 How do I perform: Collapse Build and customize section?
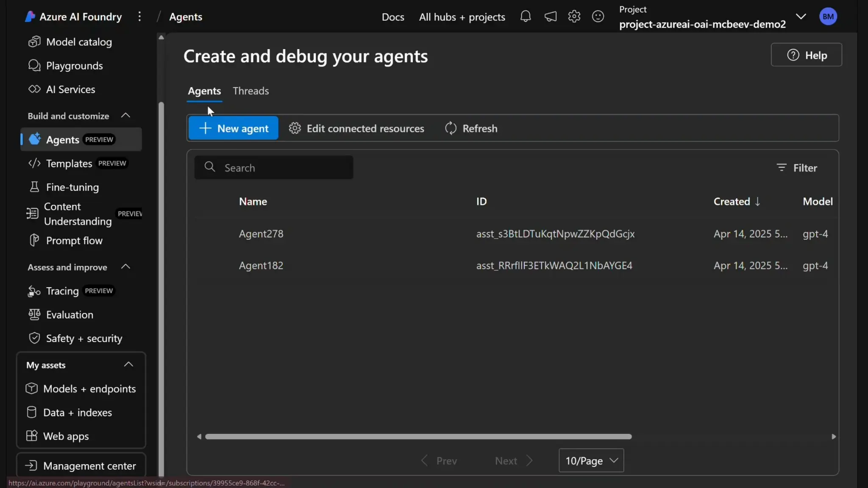pyautogui.click(x=125, y=116)
